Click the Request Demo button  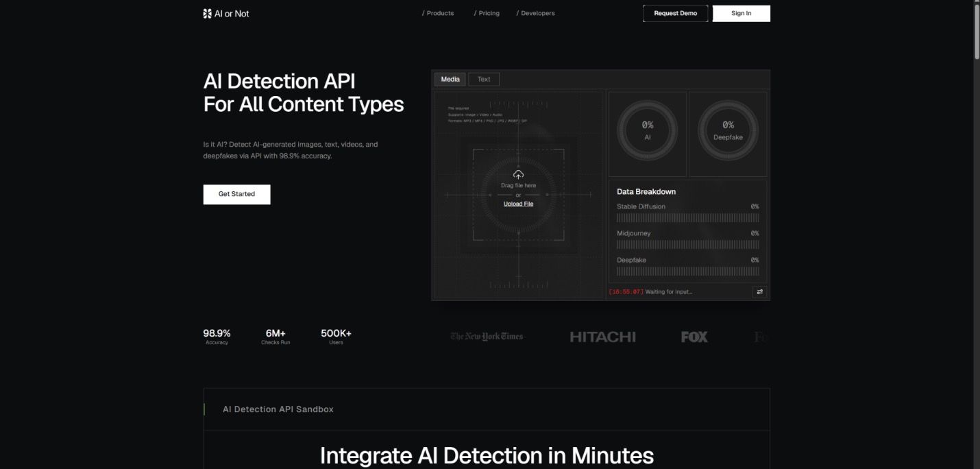[676, 13]
